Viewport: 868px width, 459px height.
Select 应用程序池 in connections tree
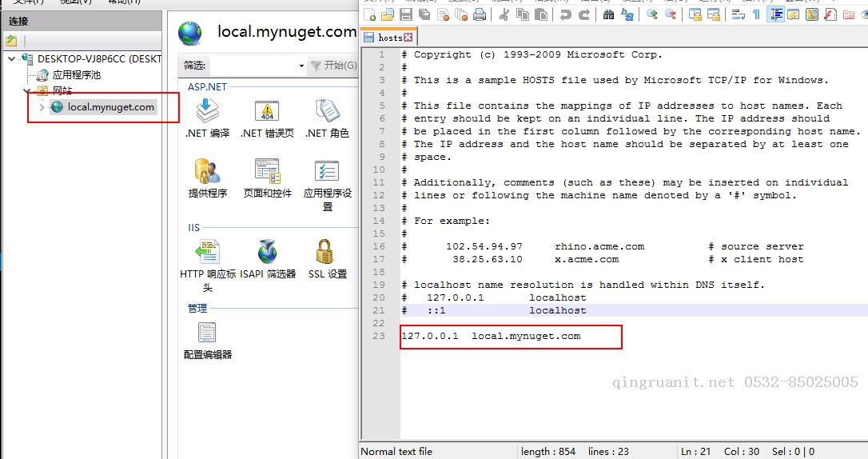[76, 75]
